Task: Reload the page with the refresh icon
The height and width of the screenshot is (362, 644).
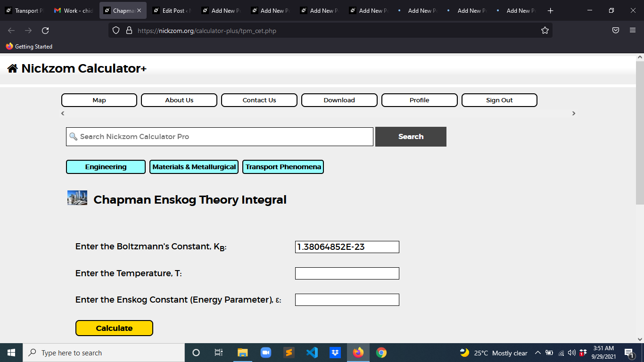Action: (x=45, y=31)
